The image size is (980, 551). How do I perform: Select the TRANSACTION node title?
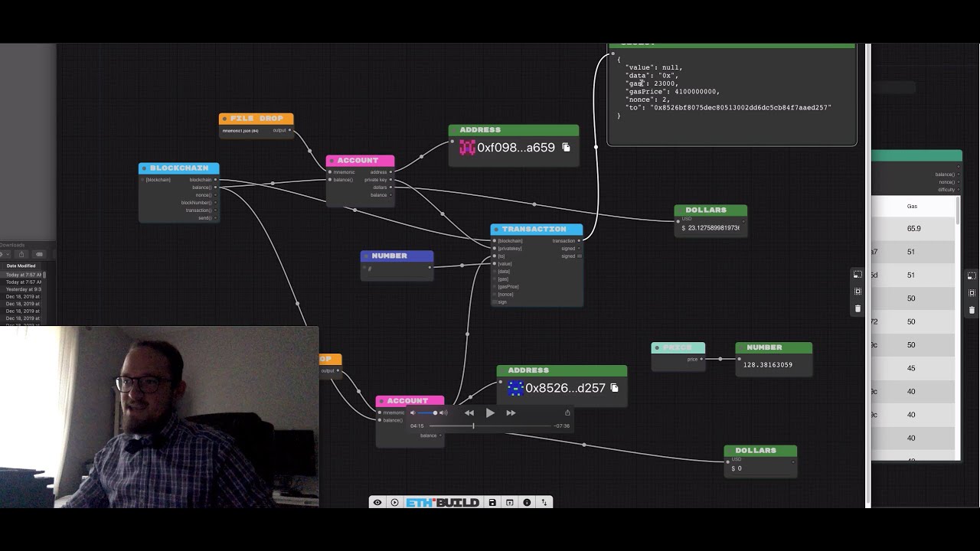[534, 229]
